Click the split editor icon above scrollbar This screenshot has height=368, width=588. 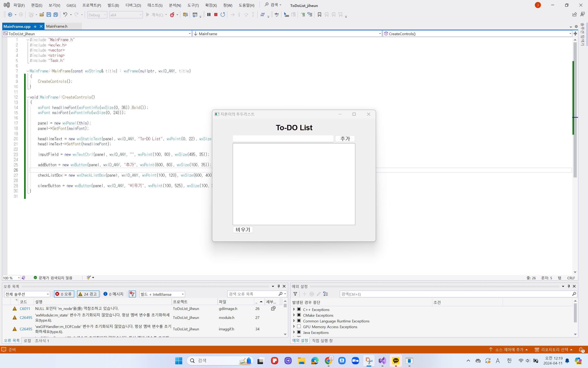[x=575, y=34]
